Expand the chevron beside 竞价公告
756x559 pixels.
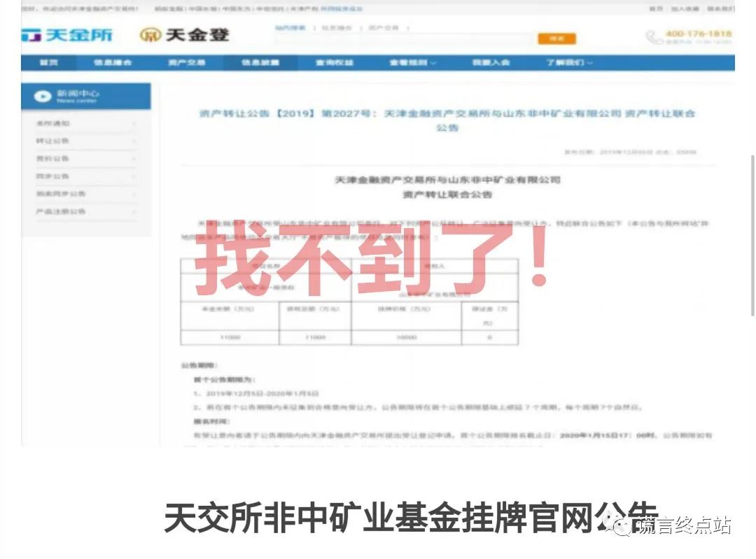coord(134,159)
